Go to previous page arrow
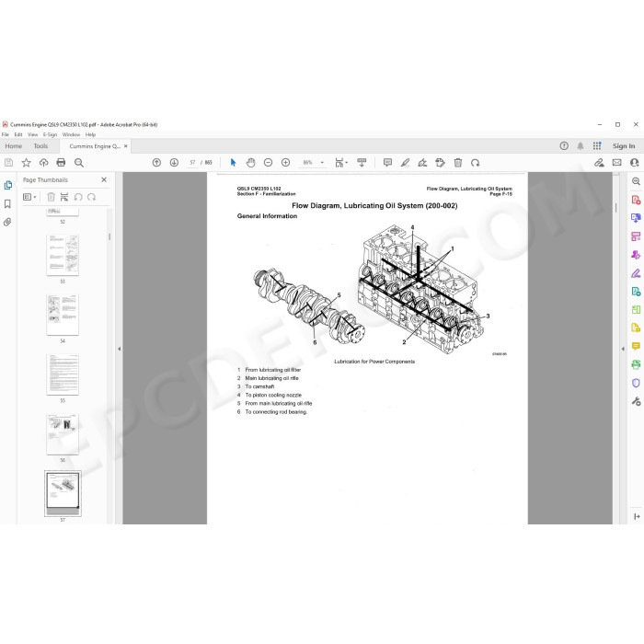 (x=156, y=163)
